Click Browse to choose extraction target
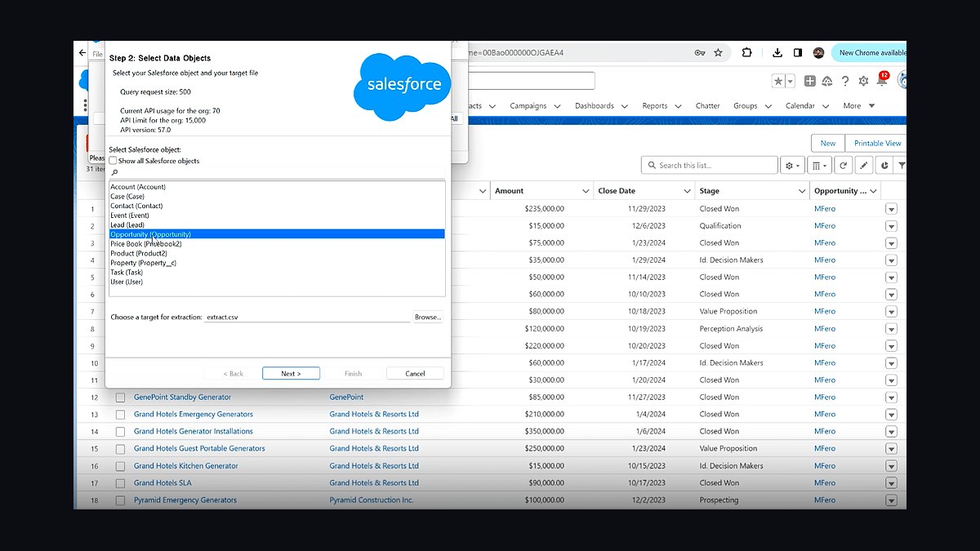The width and height of the screenshot is (980, 551). click(428, 317)
